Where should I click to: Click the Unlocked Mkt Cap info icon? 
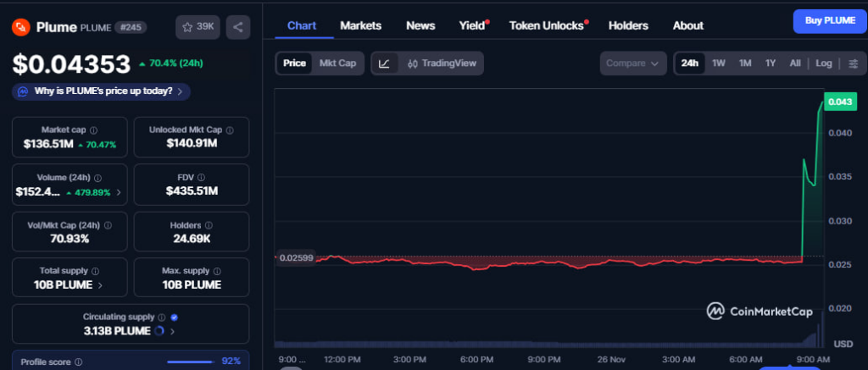(x=230, y=130)
